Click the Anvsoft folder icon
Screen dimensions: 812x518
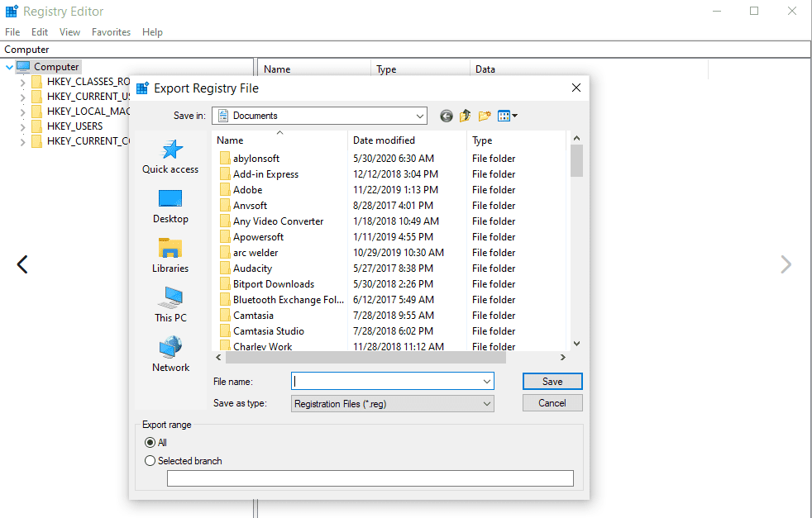click(x=225, y=206)
